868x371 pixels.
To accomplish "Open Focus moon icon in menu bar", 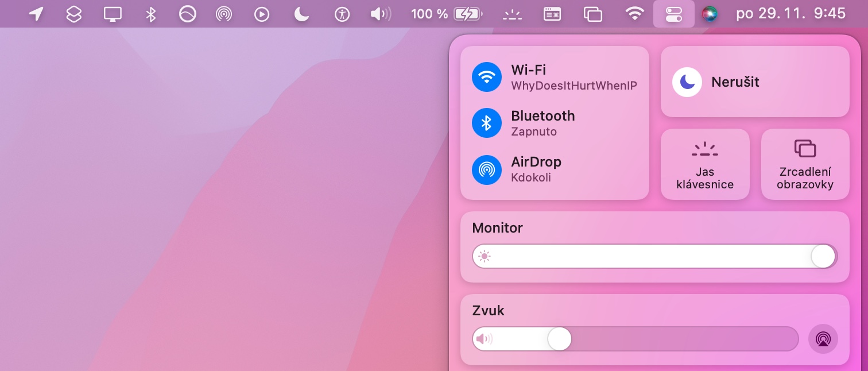I will coord(302,14).
